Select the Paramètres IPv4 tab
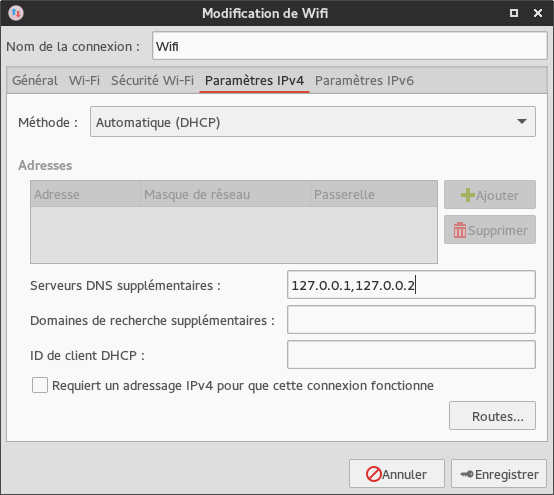The width and height of the screenshot is (554, 495). [x=254, y=81]
